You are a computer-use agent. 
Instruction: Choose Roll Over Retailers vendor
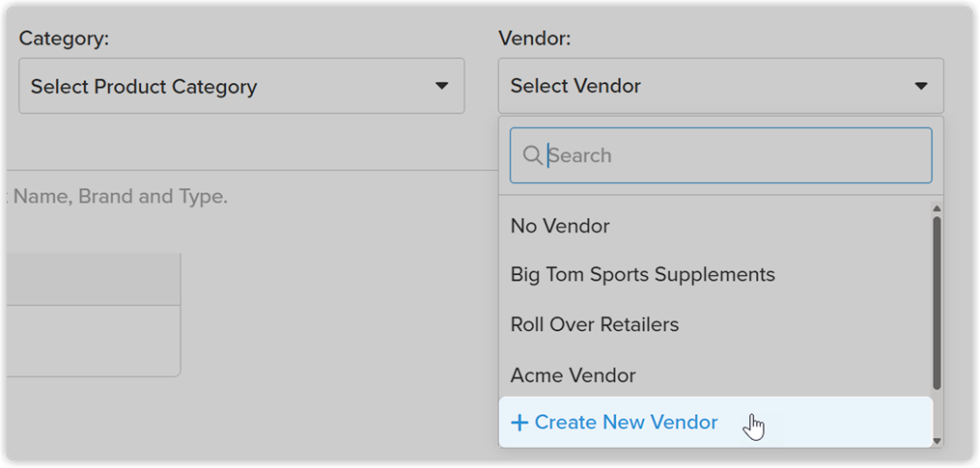(715, 325)
